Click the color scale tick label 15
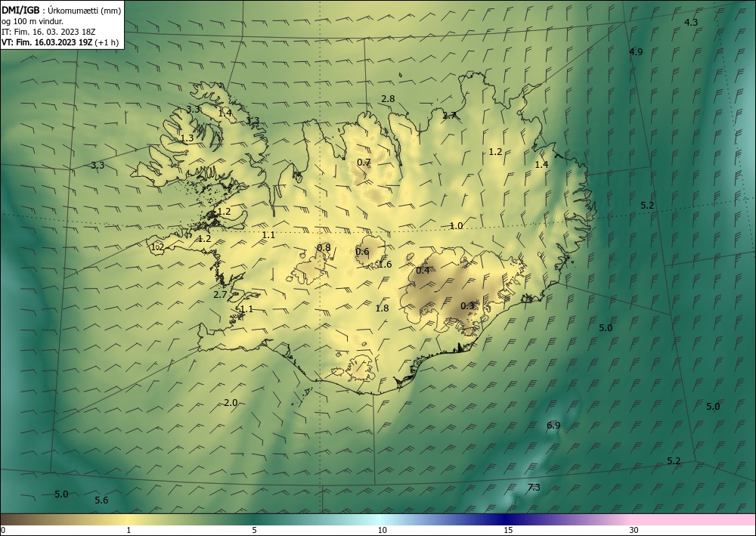The width and height of the screenshot is (756, 536). tap(508, 530)
